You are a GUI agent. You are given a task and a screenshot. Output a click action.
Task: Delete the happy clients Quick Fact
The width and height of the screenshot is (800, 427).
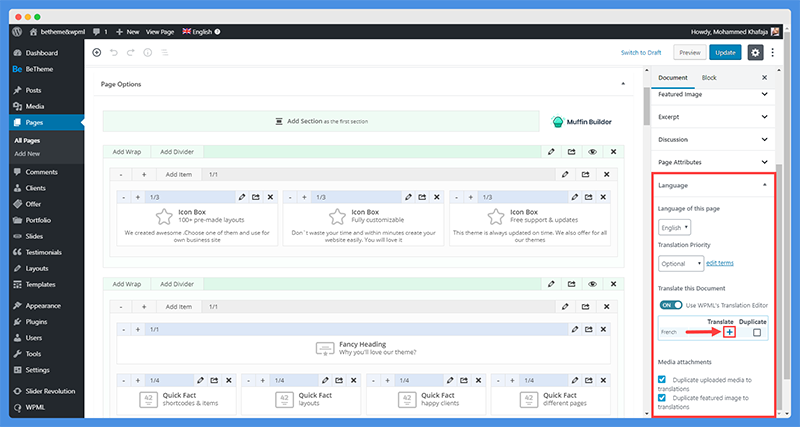tap(478, 380)
